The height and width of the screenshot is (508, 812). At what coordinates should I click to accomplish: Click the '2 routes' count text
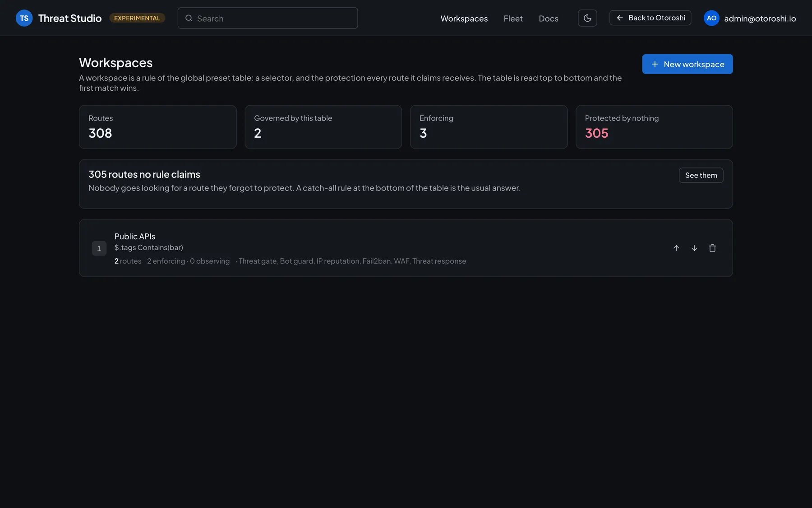128,261
